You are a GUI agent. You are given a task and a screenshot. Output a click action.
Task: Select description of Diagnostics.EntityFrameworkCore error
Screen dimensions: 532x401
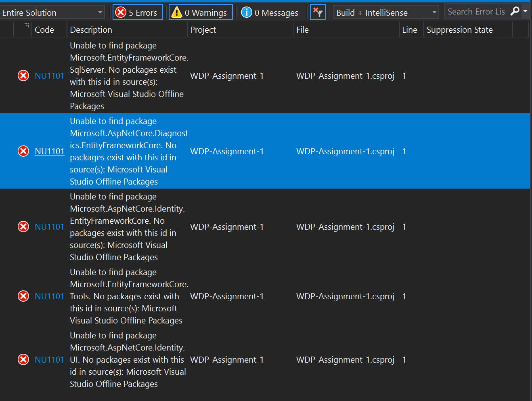pyautogui.click(x=129, y=151)
